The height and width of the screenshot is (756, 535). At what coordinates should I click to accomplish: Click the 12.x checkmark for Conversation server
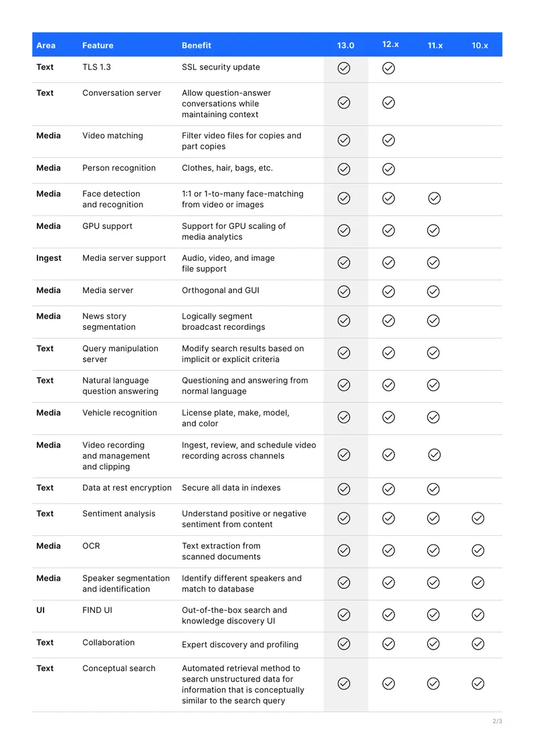[389, 103]
